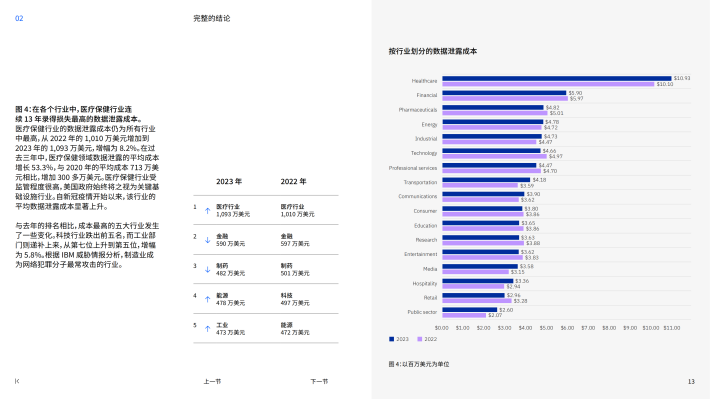710x399 pixels.
Task: Click the 2022 年 column header
Action: 293,181
